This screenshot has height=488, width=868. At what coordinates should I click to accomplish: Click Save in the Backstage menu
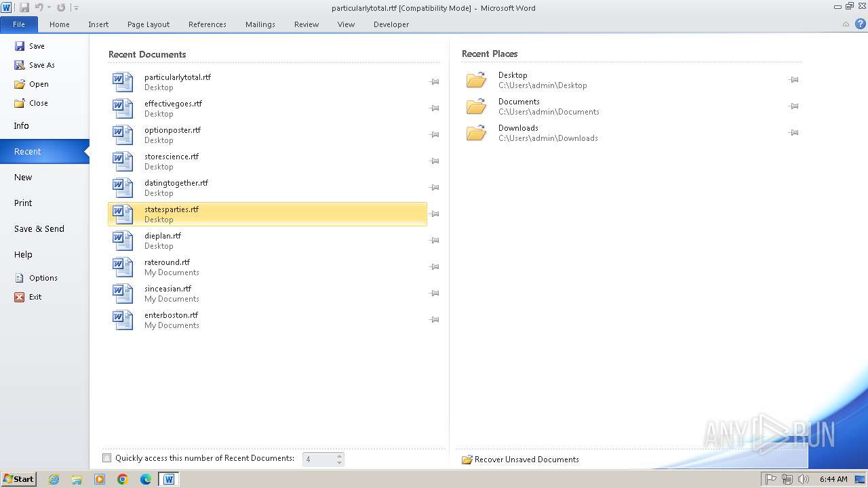pyautogui.click(x=29, y=46)
